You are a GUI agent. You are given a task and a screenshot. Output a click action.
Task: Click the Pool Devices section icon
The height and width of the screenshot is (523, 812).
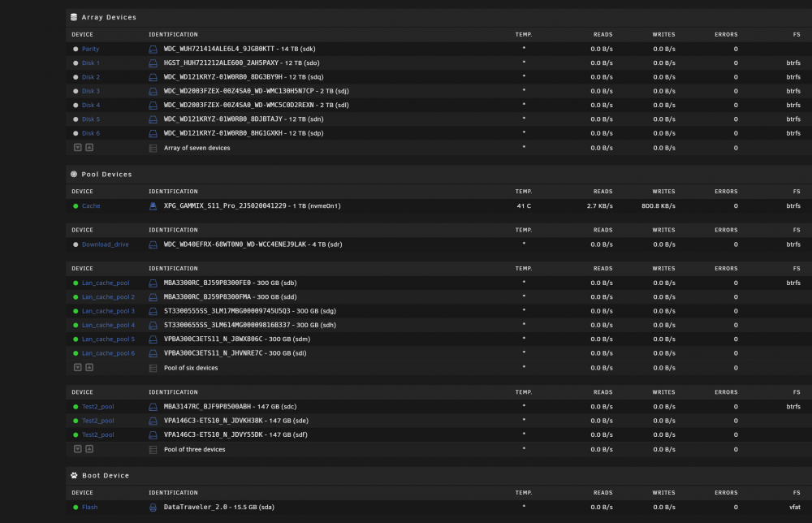[74, 174]
